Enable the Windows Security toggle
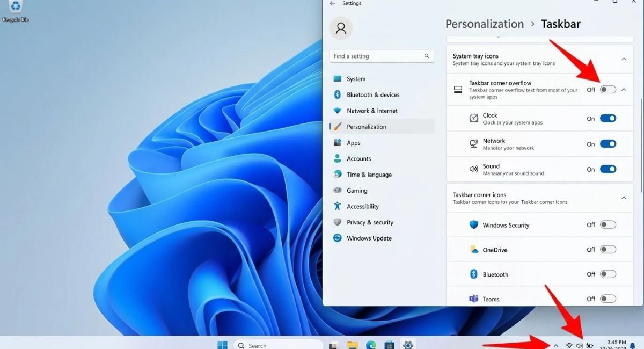This screenshot has width=644, height=349. pyautogui.click(x=608, y=225)
